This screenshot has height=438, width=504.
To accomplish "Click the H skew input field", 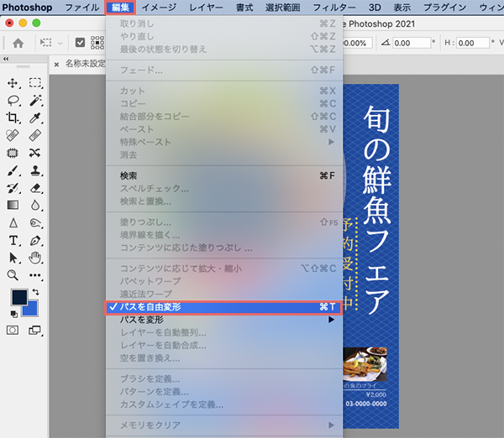I will [x=473, y=43].
